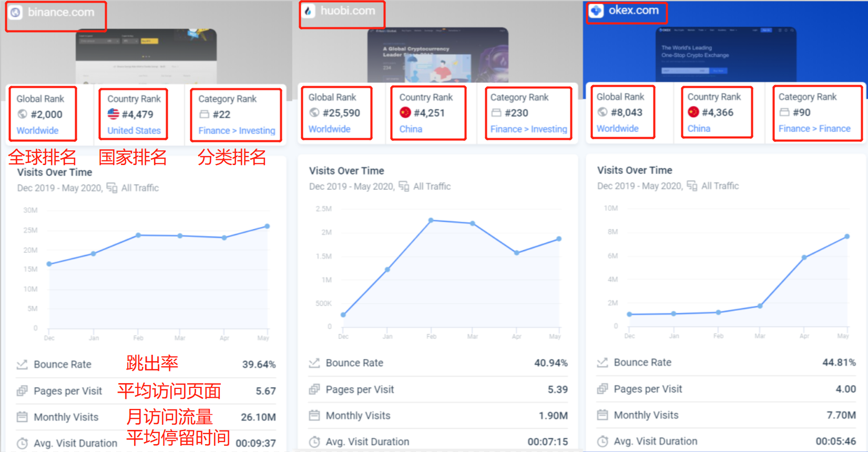Click the huobi.com flame favicon
The height and width of the screenshot is (452, 868).
point(308,11)
